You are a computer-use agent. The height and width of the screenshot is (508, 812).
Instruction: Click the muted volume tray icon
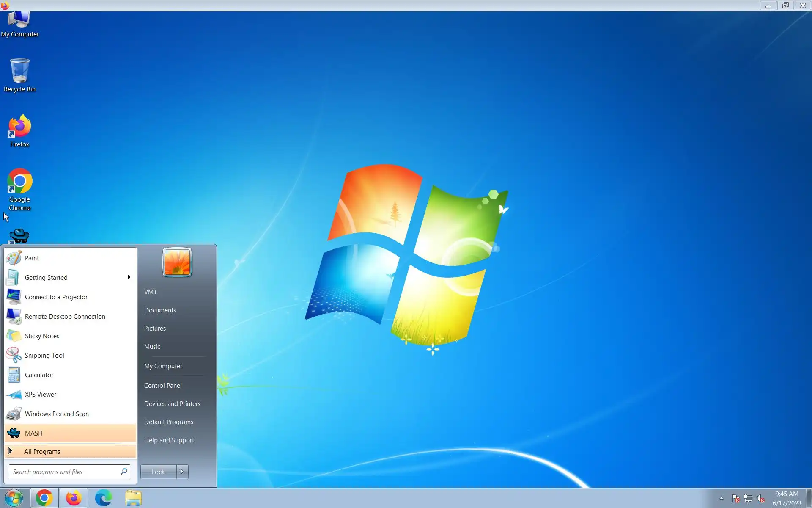(x=760, y=499)
